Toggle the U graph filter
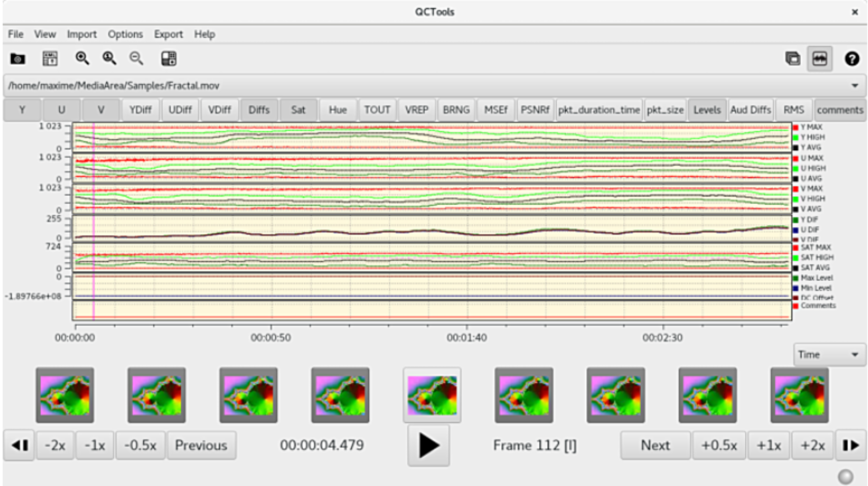The image size is (868, 486). pos(62,110)
